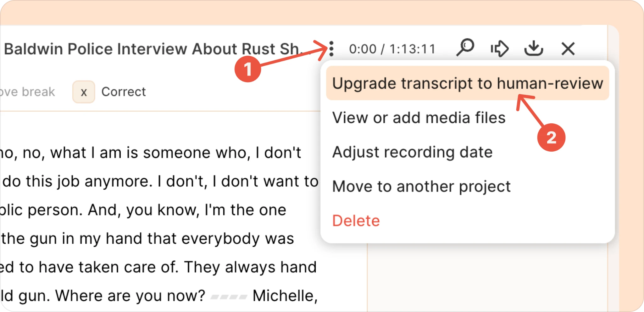
Task: Click the gray dashed pause marker before Michelle
Action: pos(229,297)
